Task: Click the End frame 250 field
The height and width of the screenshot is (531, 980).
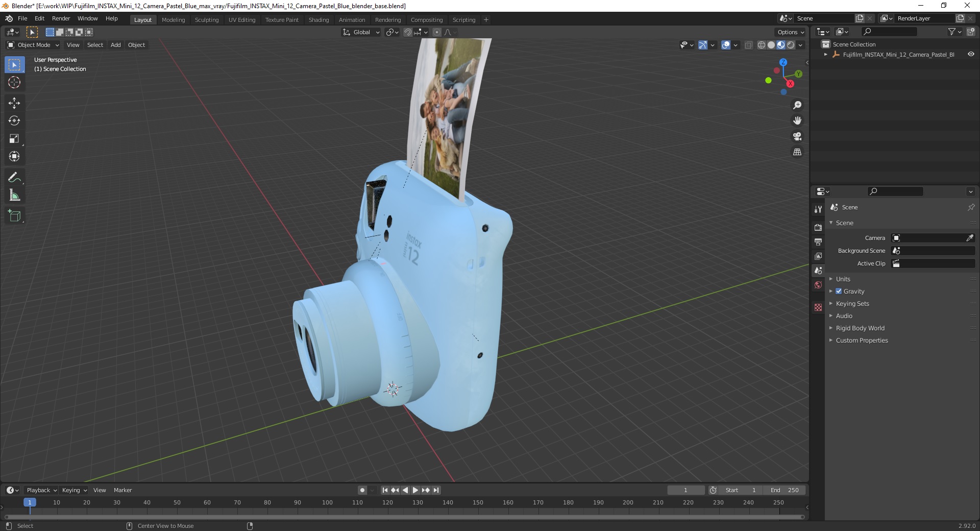Action: [x=785, y=490]
